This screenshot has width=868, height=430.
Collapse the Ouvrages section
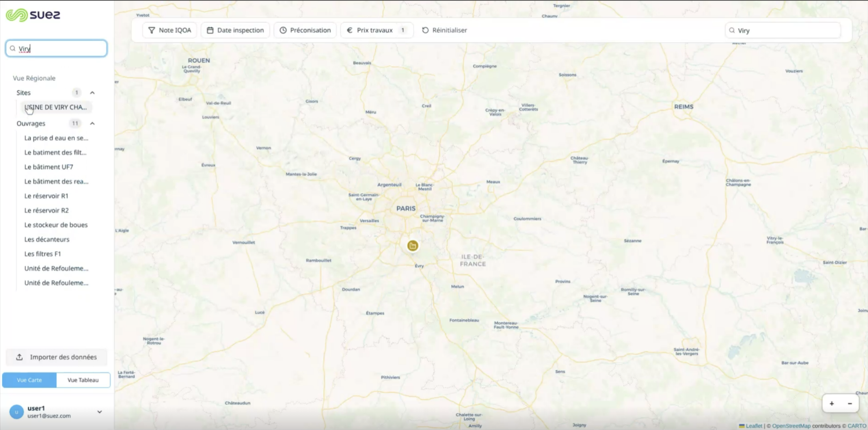92,123
